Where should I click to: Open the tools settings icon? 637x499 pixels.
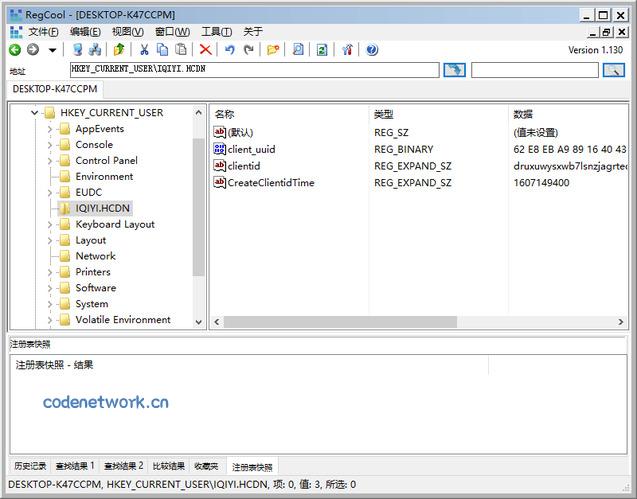tap(347, 50)
